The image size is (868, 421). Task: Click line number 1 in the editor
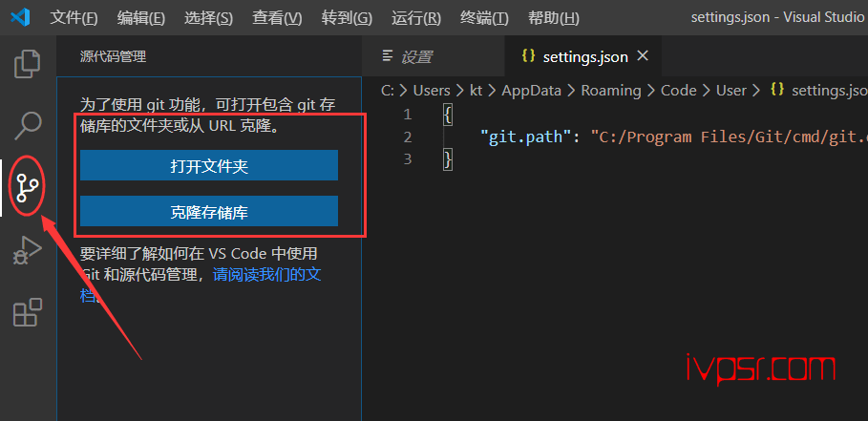point(408,115)
